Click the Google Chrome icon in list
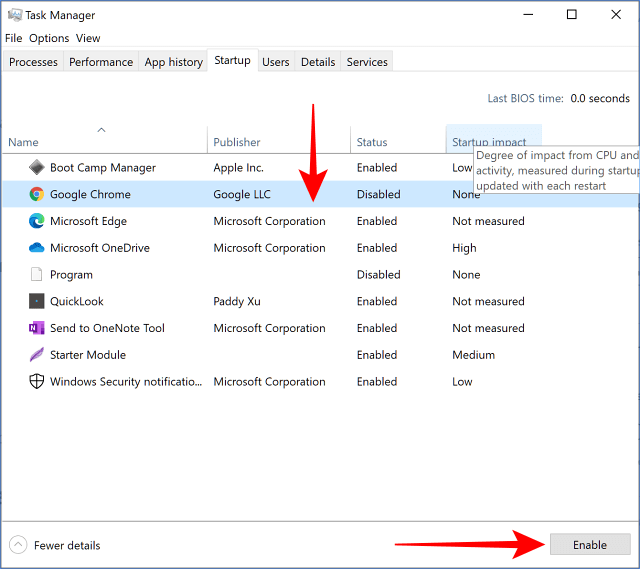The image size is (640, 569). coord(37,194)
